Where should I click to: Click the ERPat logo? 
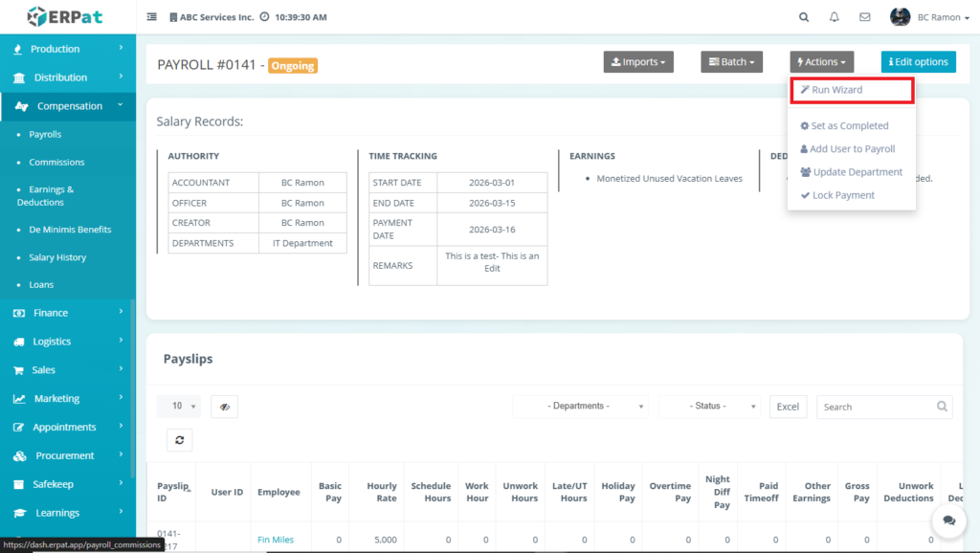pos(63,16)
